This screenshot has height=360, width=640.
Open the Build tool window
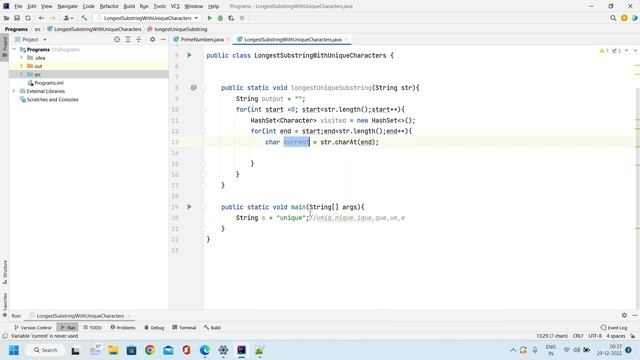pos(212,327)
